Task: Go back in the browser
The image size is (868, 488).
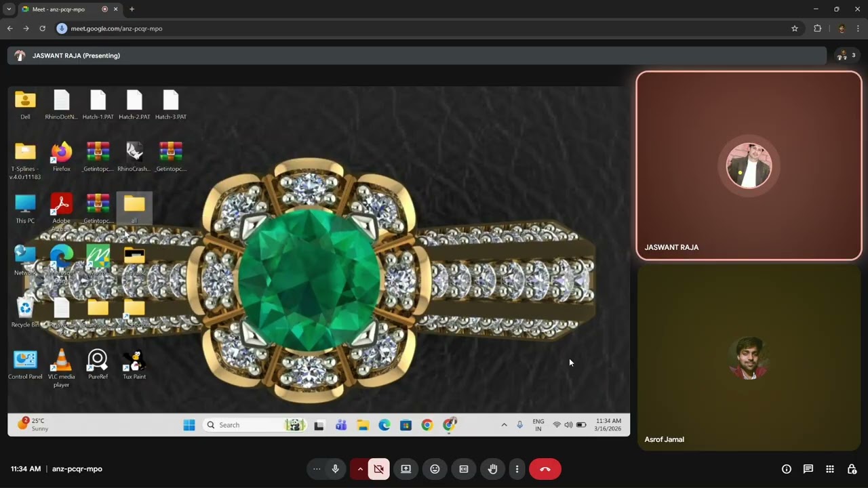Action: coord(9,28)
